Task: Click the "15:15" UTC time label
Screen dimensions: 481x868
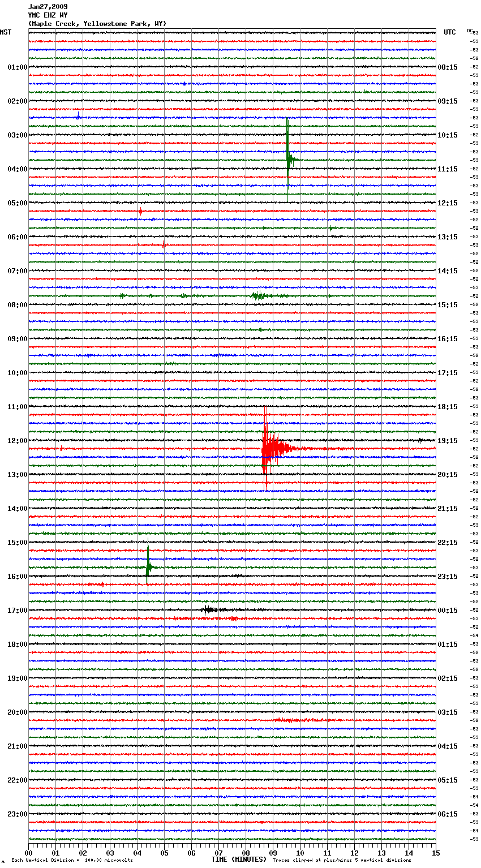Action: click(448, 305)
